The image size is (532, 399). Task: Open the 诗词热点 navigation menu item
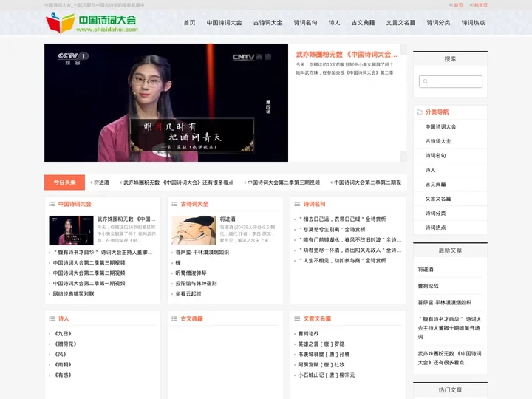tap(473, 23)
